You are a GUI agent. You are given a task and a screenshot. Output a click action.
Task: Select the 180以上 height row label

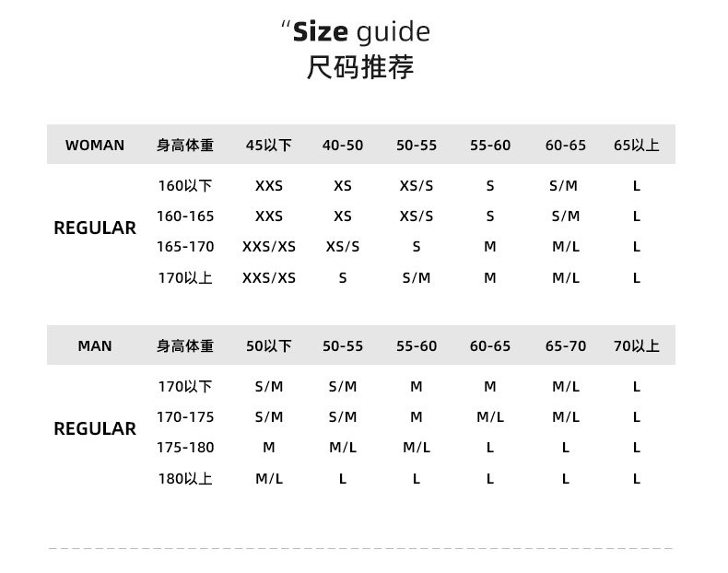point(185,478)
